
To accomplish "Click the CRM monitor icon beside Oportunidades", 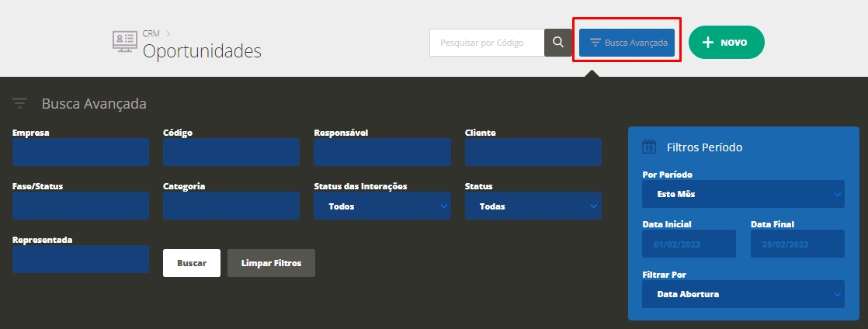I will [124, 43].
